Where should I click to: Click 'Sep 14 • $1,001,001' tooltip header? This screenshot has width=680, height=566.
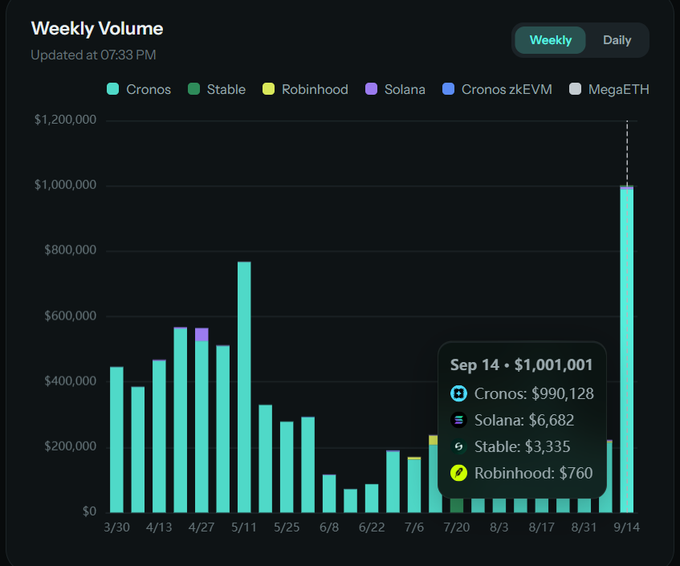click(x=521, y=365)
